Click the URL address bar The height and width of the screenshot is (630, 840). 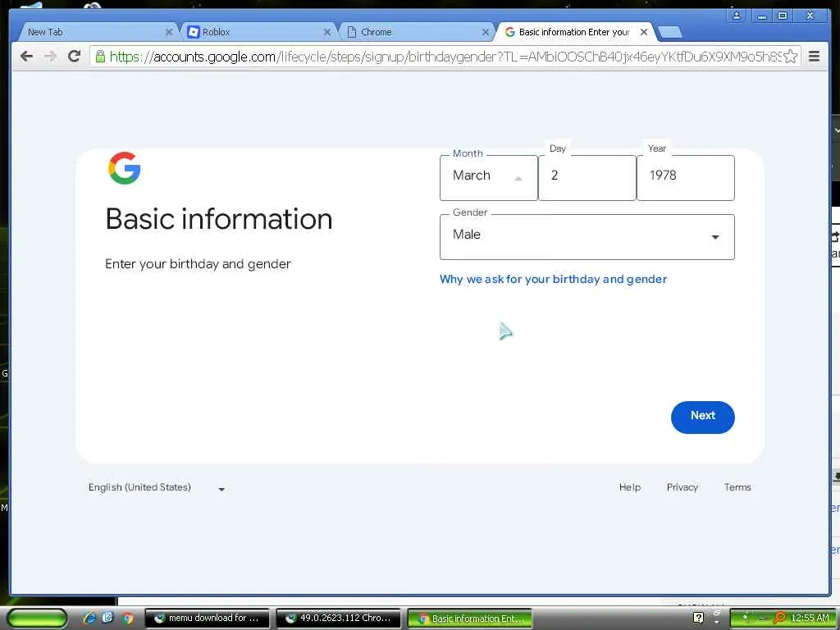445,57
